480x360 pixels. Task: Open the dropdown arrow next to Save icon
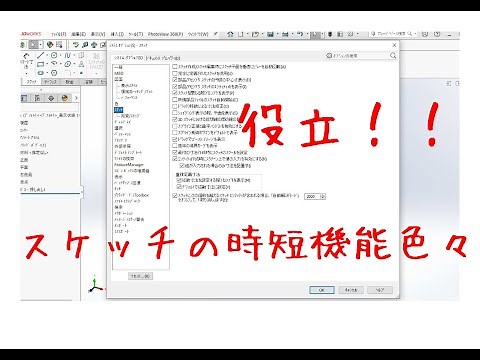[278, 34]
